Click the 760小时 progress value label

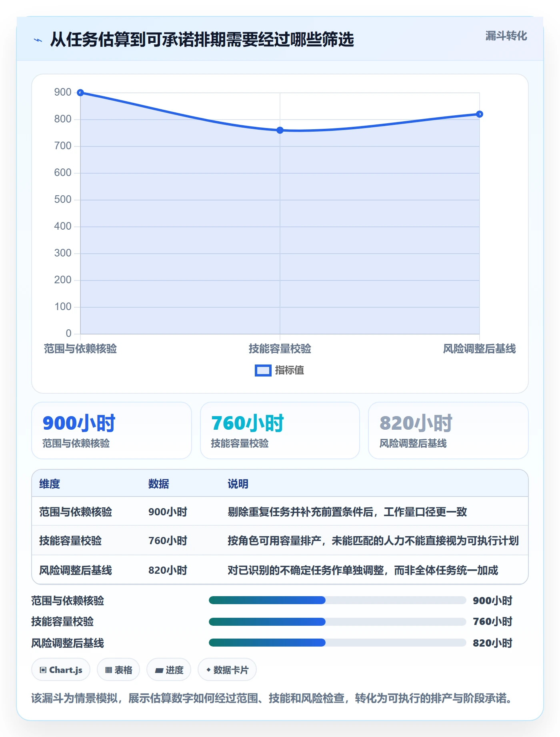[493, 621]
